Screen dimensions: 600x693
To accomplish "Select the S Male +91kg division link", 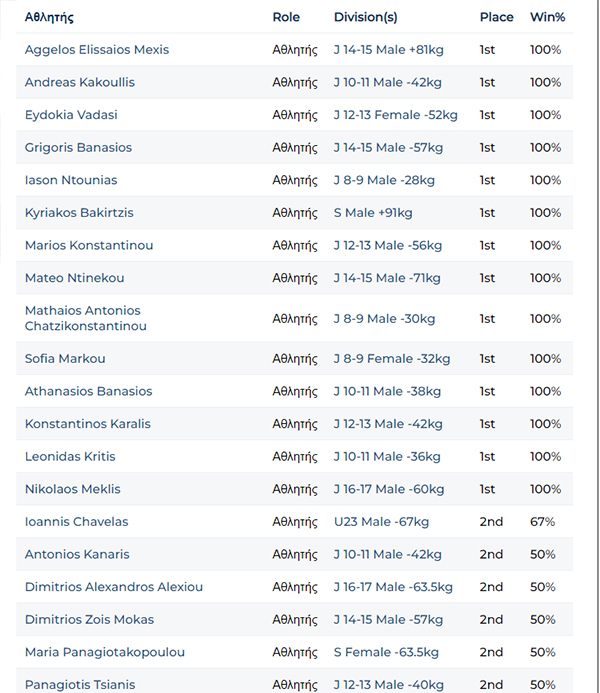I will tap(373, 213).
